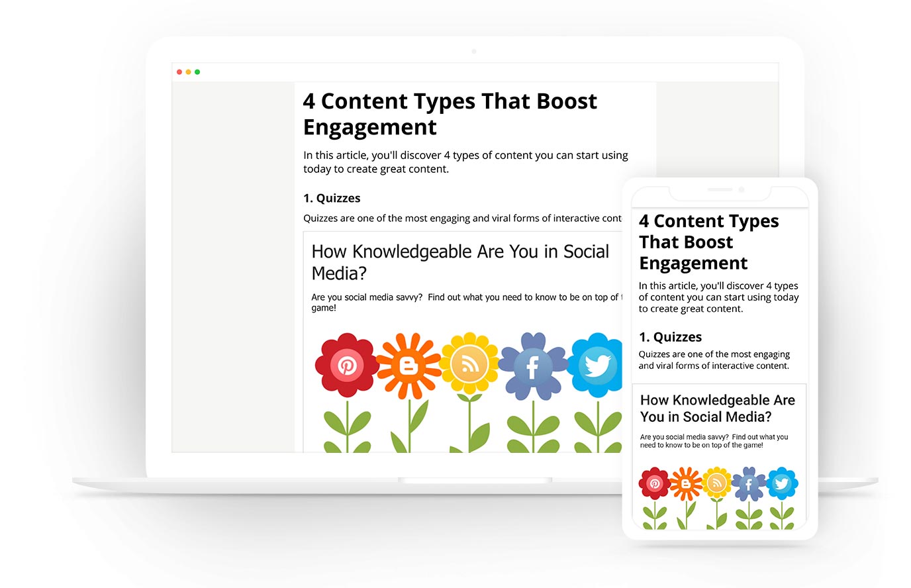The image size is (911, 588).
Task: Tap the yellow RSS flower on the phone screen
Action: [x=717, y=483]
